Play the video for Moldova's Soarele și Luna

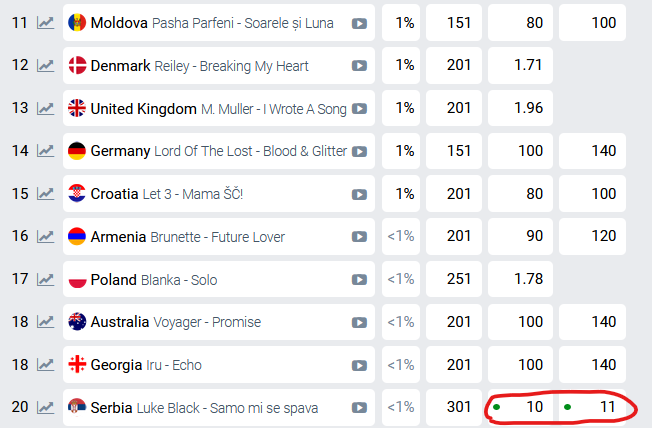click(x=359, y=23)
